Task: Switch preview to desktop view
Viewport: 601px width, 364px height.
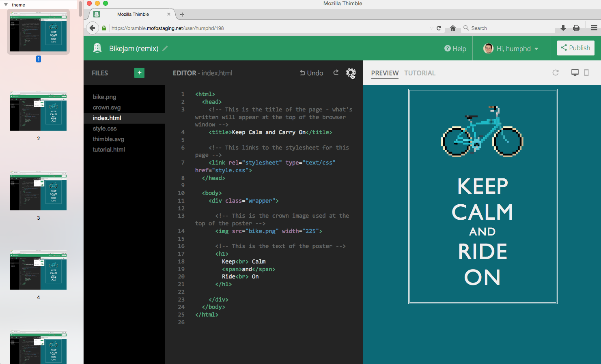Action: coord(575,73)
